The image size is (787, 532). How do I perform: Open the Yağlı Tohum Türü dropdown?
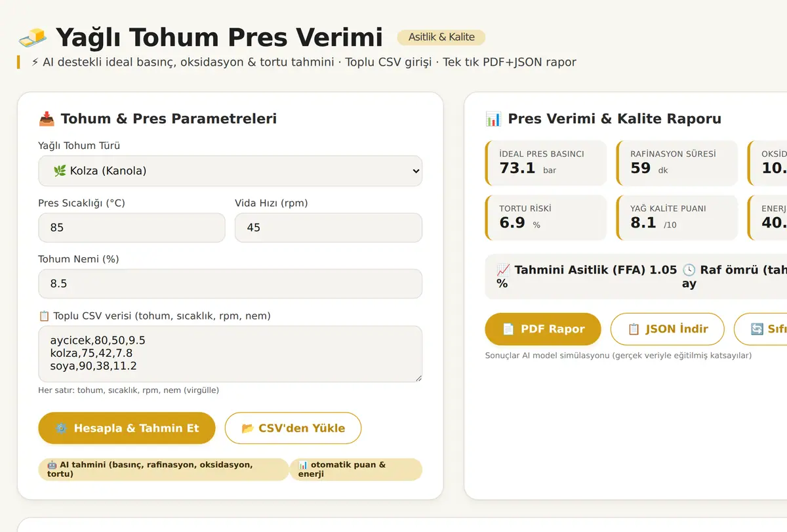pos(230,171)
